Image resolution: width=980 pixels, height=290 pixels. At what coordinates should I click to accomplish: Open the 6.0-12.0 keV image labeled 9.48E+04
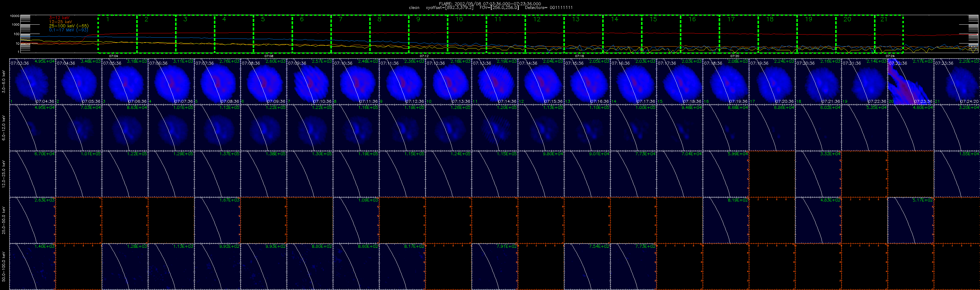[x=680, y=128]
